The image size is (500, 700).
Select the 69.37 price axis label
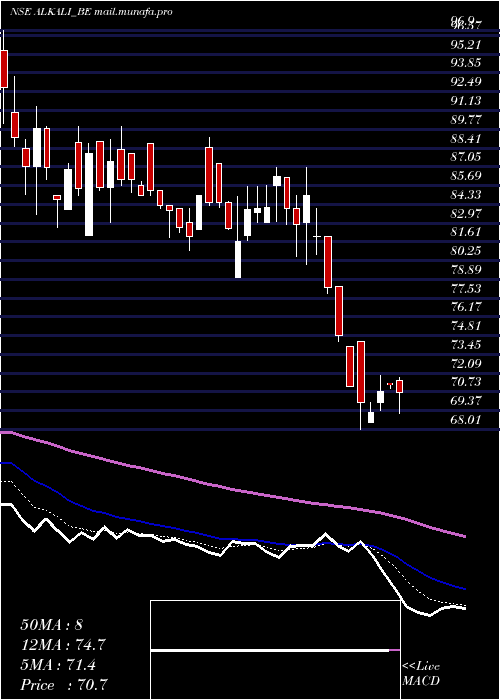[466, 401]
